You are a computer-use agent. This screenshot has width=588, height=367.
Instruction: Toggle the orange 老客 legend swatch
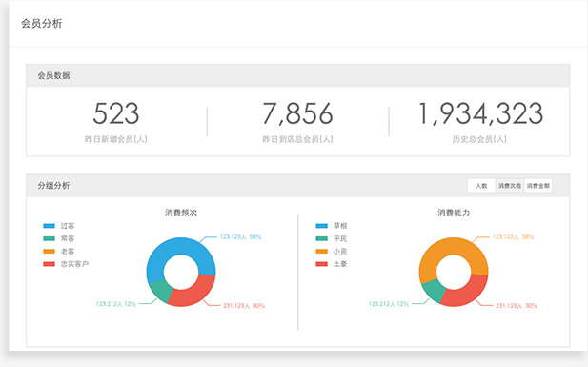pyautogui.click(x=50, y=252)
